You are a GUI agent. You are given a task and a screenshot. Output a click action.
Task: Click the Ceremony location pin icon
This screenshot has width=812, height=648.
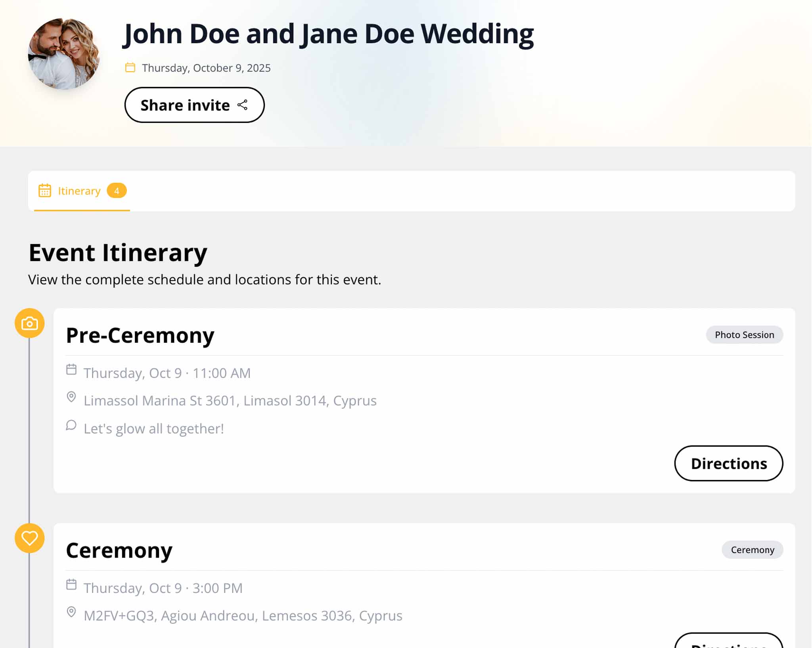(71, 612)
